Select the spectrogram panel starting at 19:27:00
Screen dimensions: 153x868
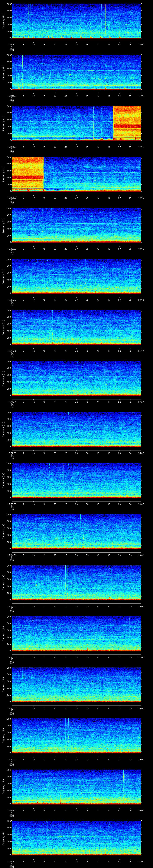(76, 685)
